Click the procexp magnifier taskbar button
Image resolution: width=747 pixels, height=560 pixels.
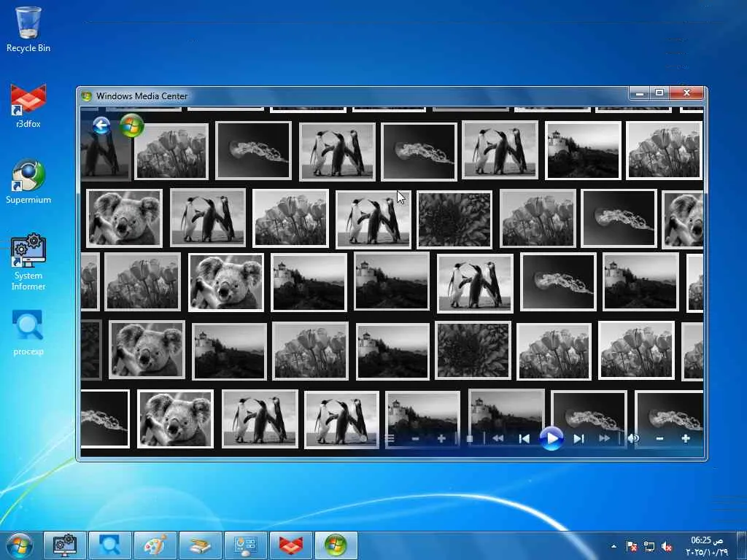tap(110, 545)
